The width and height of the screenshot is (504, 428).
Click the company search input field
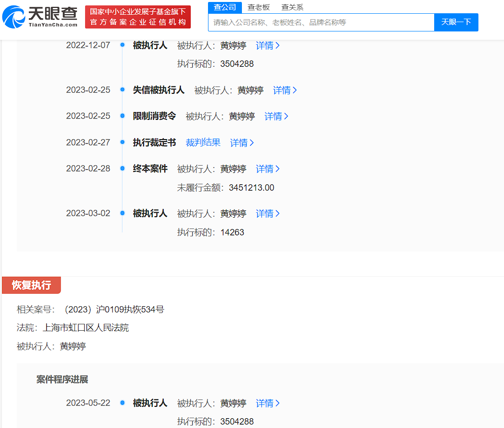320,22
